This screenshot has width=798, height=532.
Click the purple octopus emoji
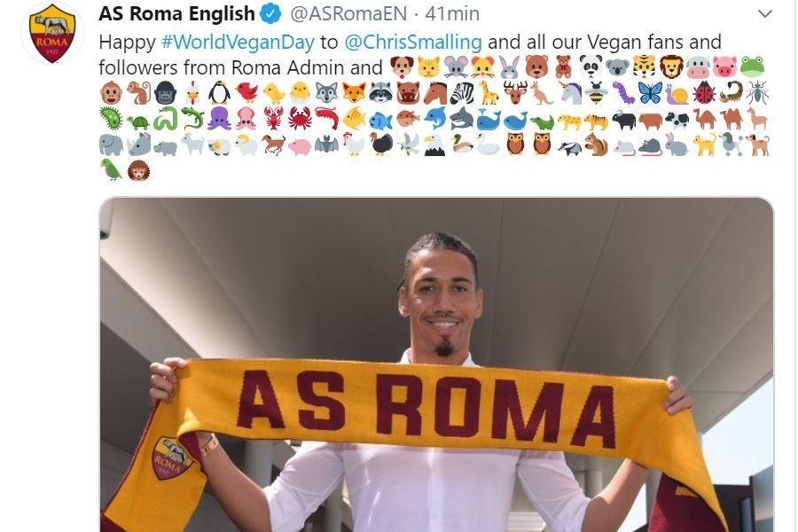point(219,119)
